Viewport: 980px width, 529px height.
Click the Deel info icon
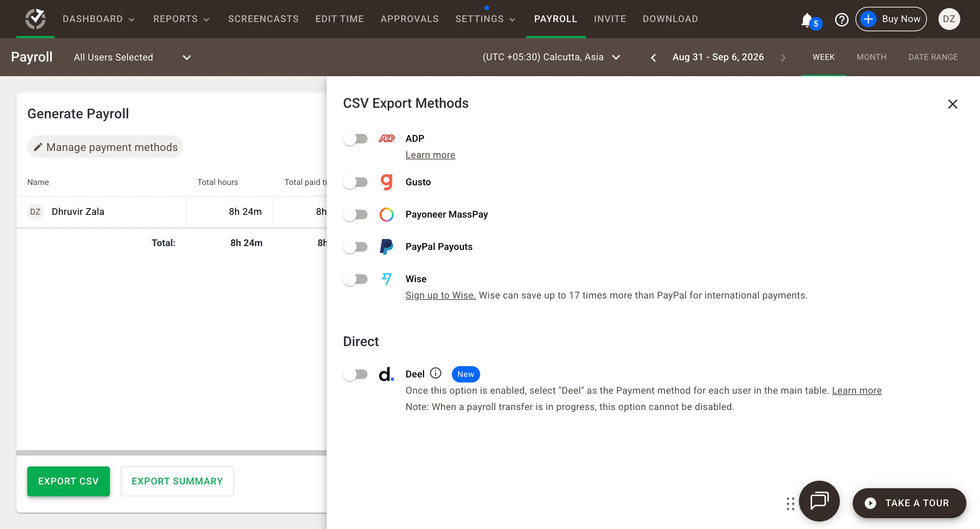click(436, 373)
